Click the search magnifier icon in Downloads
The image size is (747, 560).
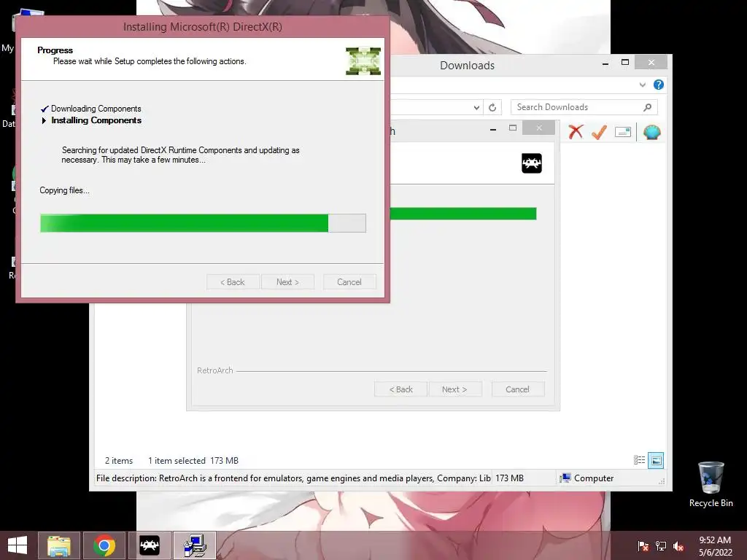(x=647, y=107)
